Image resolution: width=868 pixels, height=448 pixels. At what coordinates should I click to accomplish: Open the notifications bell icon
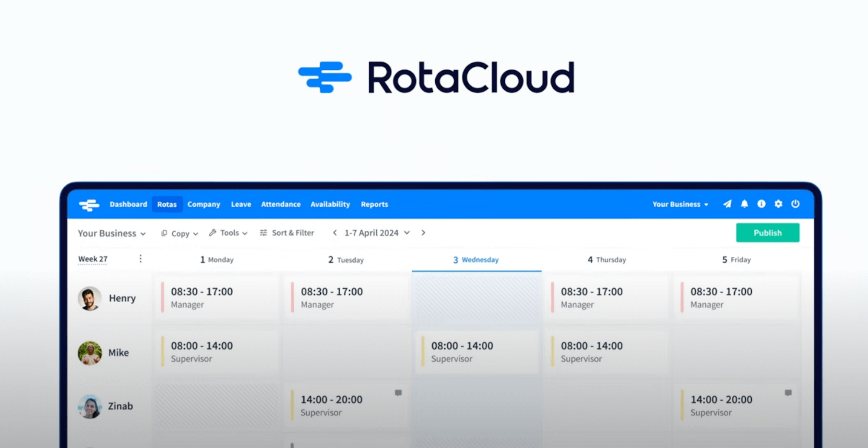[744, 204]
